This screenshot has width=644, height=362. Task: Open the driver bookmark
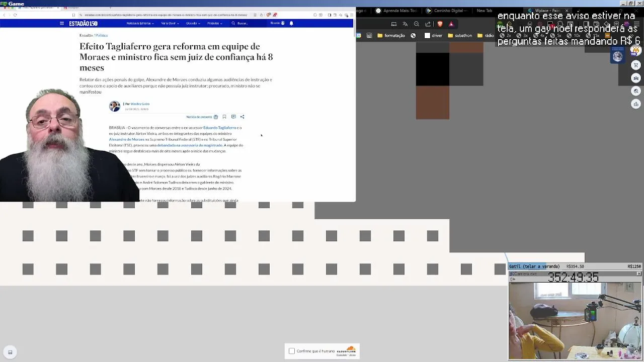pos(433,36)
